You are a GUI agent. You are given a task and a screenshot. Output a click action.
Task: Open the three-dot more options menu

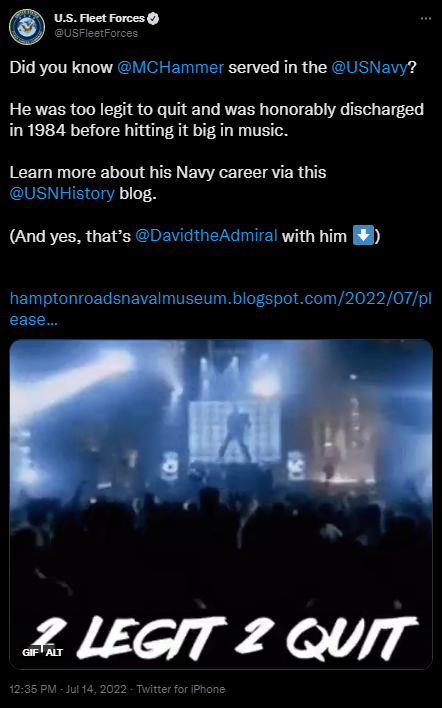426,19
